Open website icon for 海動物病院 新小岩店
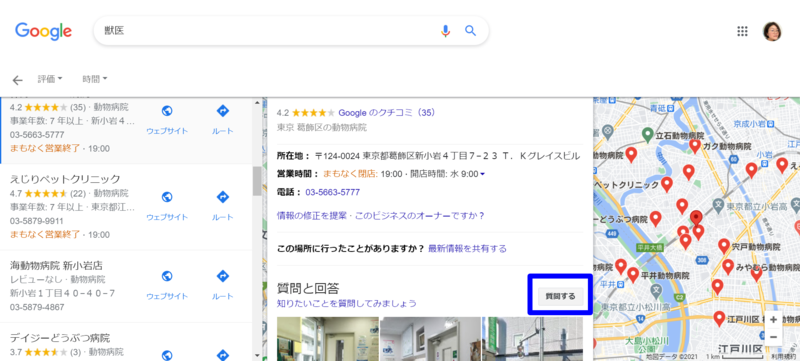 point(167,276)
